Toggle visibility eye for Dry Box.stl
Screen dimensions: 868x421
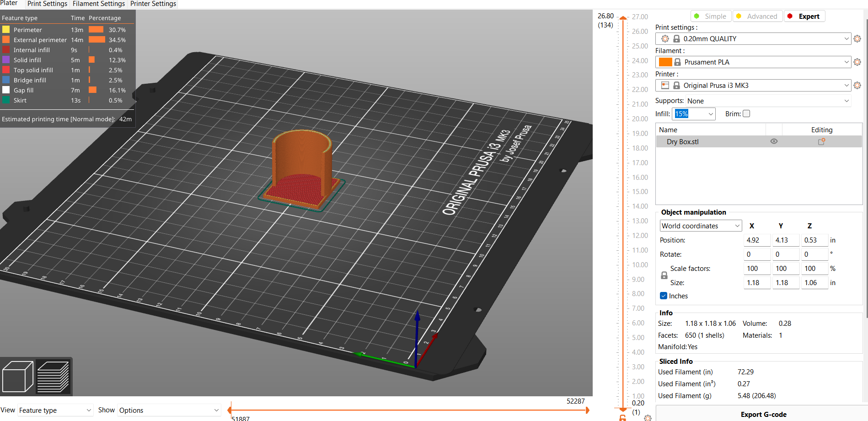click(x=774, y=141)
